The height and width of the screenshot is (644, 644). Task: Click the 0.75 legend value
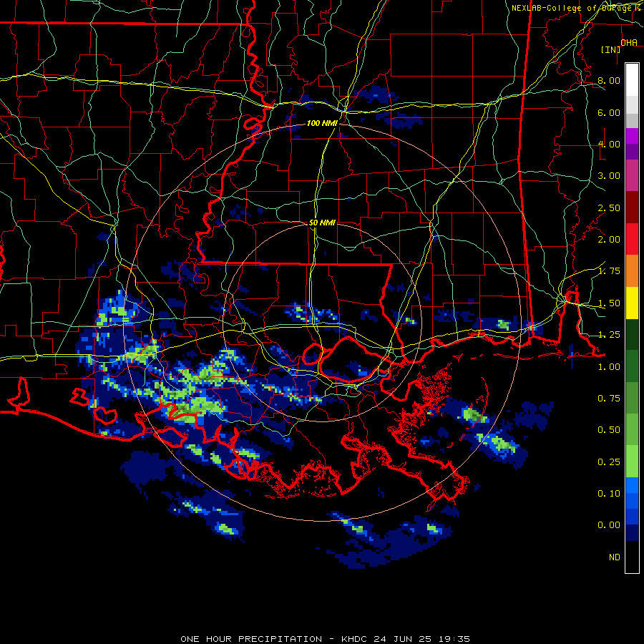point(609,399)
